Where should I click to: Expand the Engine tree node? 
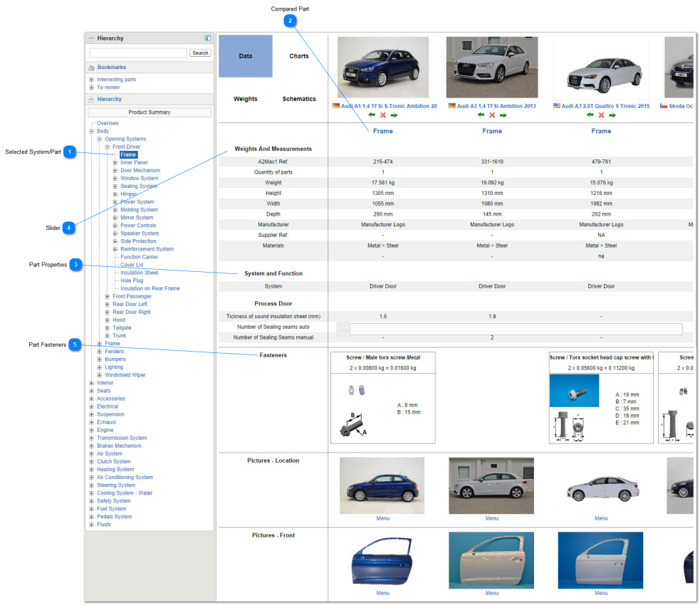[x=92, y=430]
